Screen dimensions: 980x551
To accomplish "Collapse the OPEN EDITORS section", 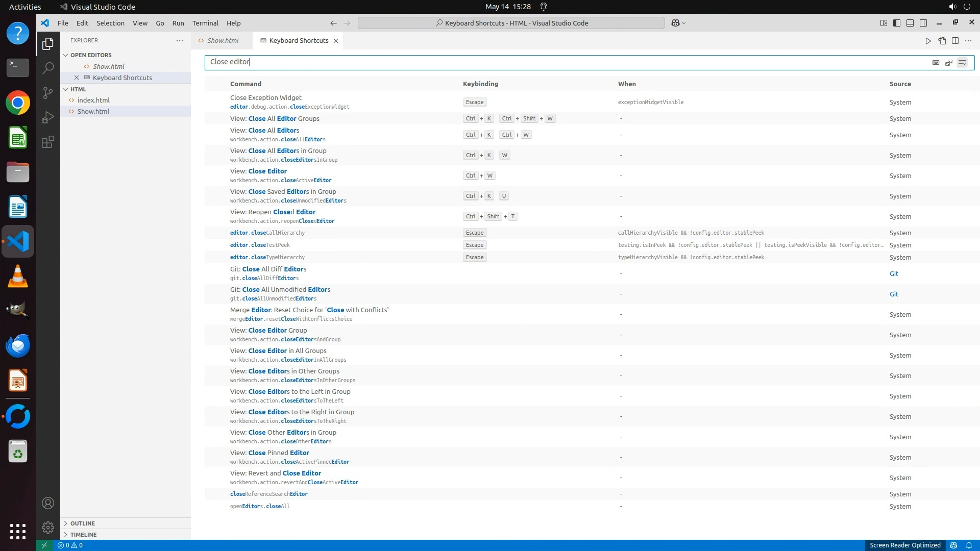I will tap(91, 55).
